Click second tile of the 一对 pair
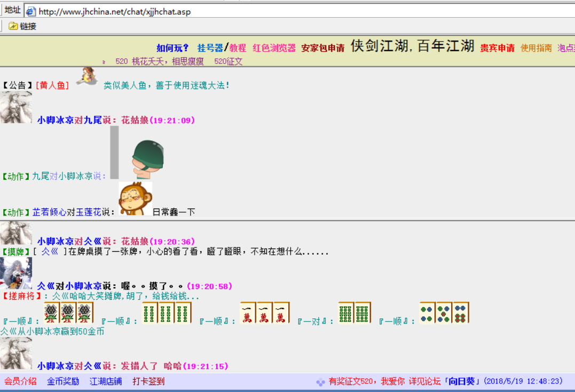The height and width of the screenshot is (392, 575). pos(363,313)
